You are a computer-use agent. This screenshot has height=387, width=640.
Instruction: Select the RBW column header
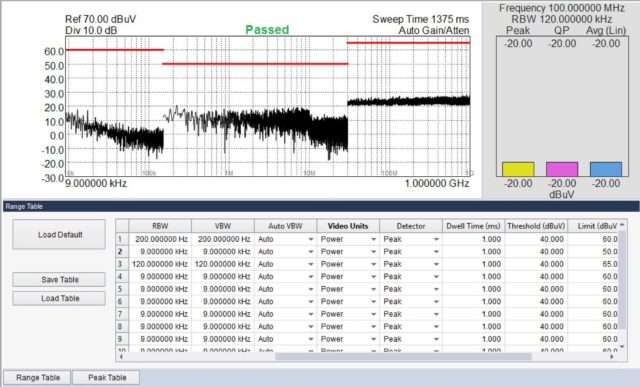pos(160,226)
